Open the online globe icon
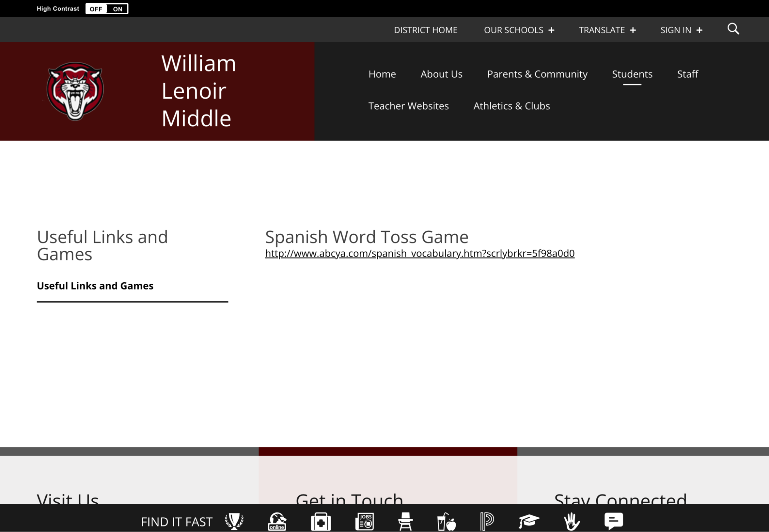769x532 pixels. 277,521
